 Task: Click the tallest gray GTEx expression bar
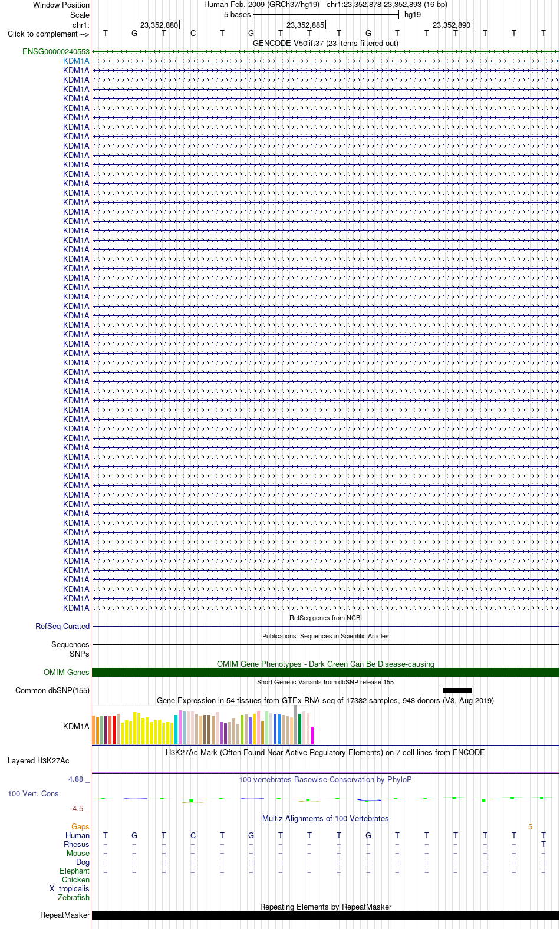click(296, 725)
